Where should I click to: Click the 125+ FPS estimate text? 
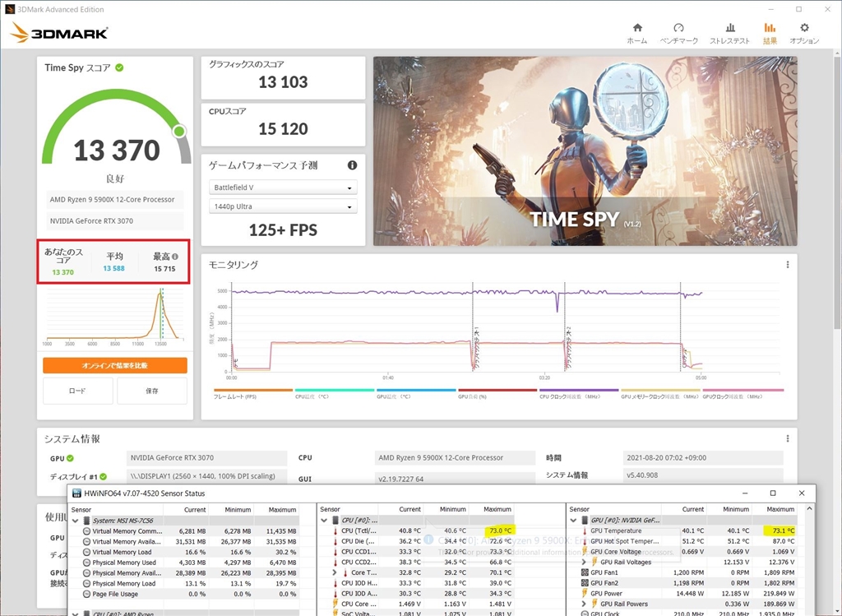pyautogui.click(x=283, y=229)
